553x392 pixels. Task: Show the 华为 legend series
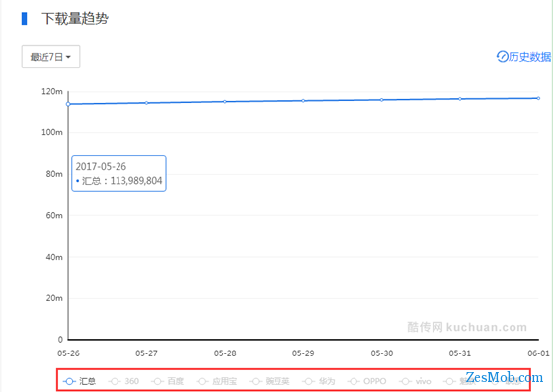[319, 381]
